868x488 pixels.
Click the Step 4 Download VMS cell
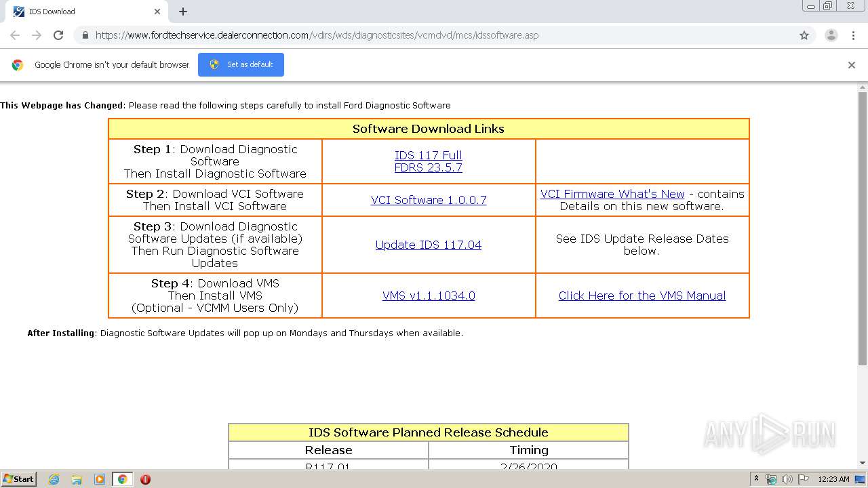(x=215, y=296)
